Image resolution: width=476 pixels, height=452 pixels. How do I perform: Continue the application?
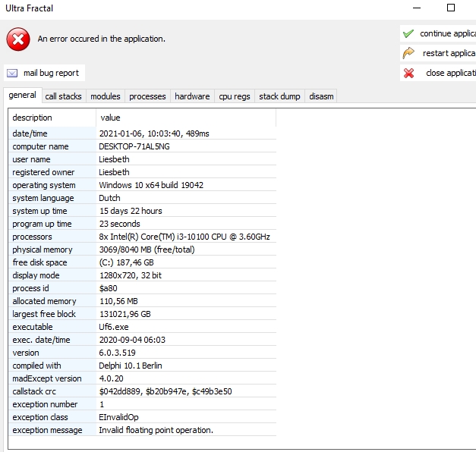coord(438,33)
